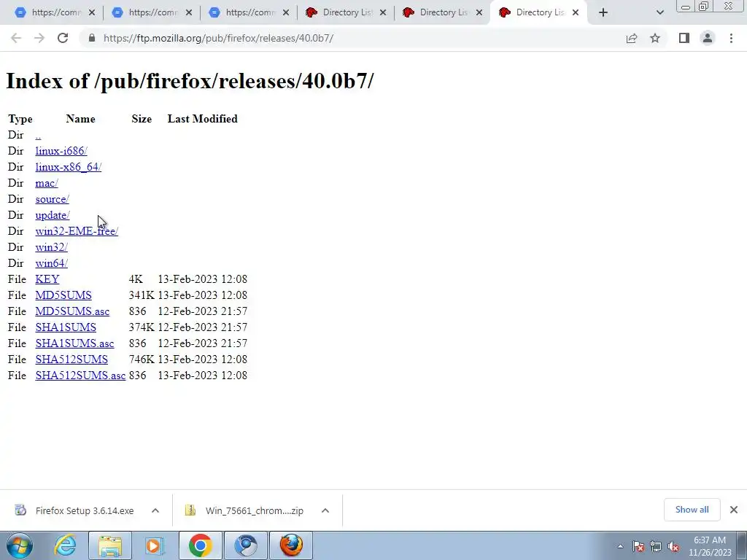This screenshot has height=560, width=747.
Task: Open a new tab with the plus button
Action: [603, 13]
